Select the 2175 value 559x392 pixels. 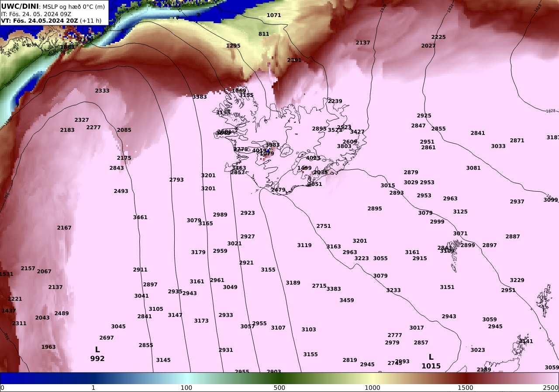click(x=124, y=158)
